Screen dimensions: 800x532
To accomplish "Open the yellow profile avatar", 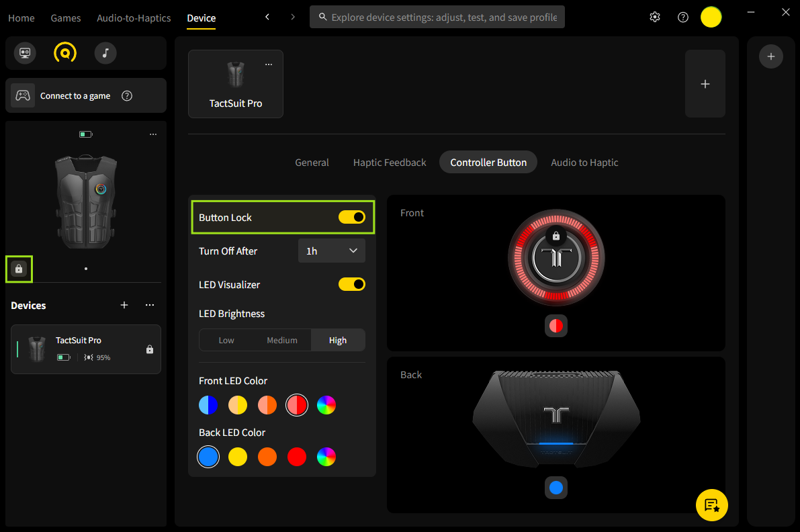I will point(711,17).
